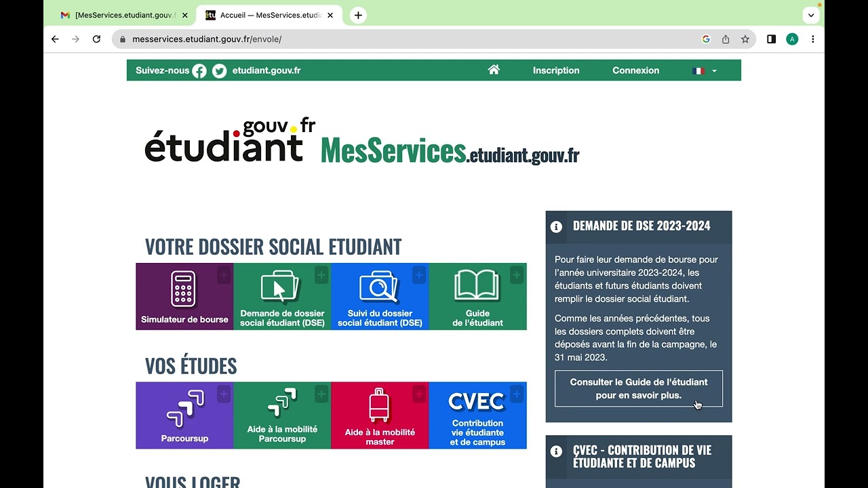Open the Chrome three-dot menu
The width and height of the screenshot is (868, 488).
[812, 39]
